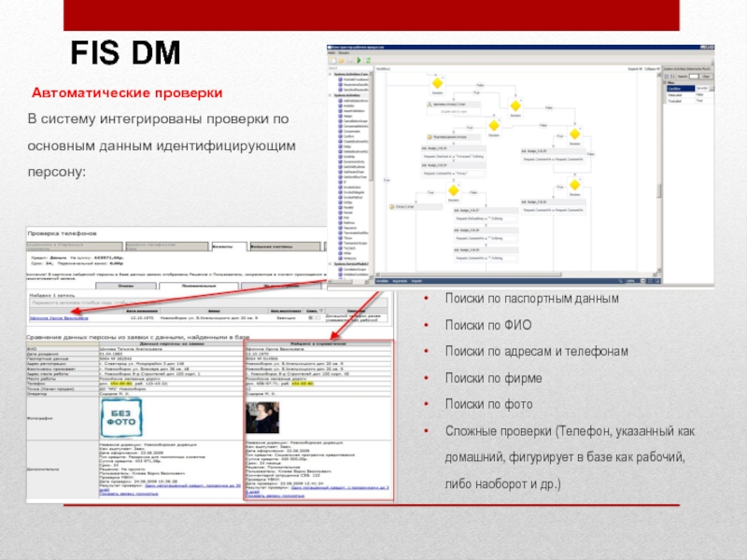The image size is (747, 560).
Task: Click the БЕЗ ФОТО placeholder image
Action: click(121, 417)
